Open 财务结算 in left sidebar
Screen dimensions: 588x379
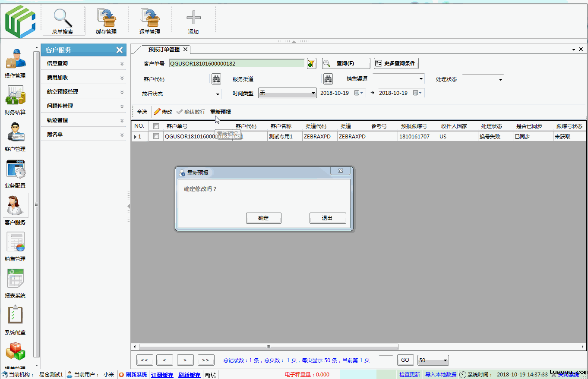coord(15,100)
